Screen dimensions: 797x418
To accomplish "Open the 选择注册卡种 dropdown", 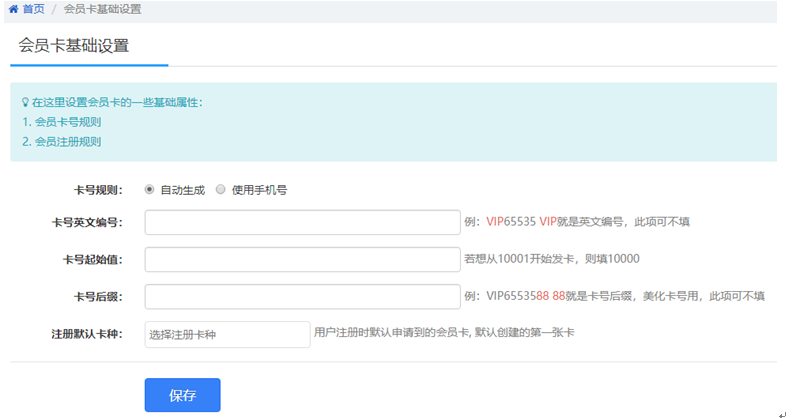I will coord(227,334).
